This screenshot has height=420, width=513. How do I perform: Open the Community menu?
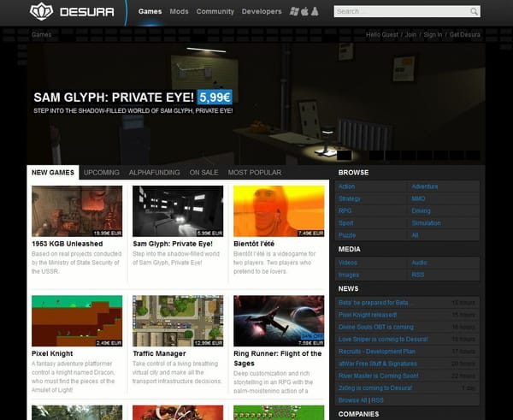[215, 11]
